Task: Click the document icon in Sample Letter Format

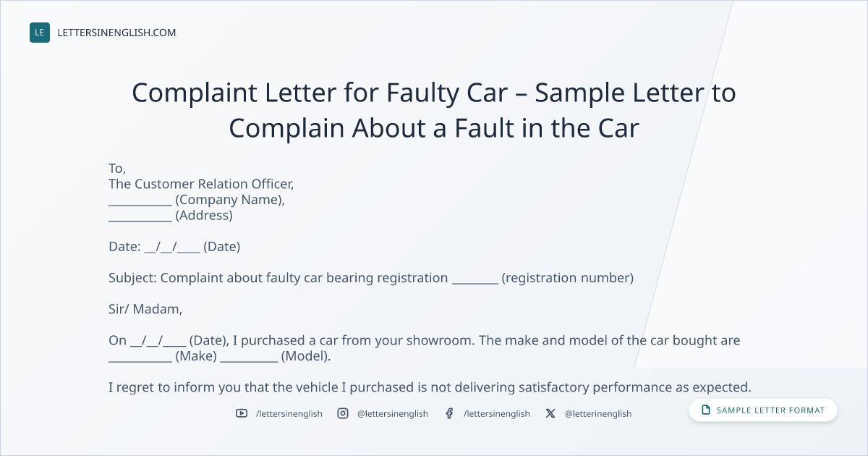Action: click(x=706, y=410)
